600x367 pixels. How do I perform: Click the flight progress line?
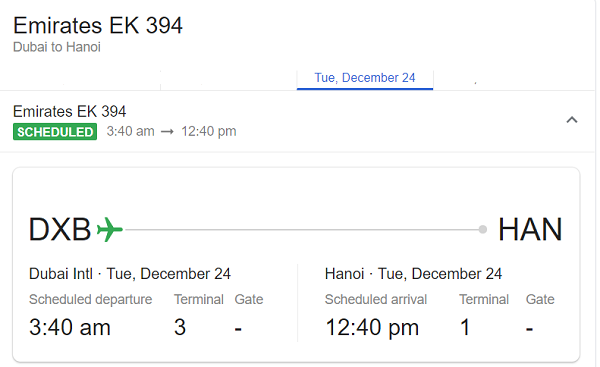(x=302, y=230)
